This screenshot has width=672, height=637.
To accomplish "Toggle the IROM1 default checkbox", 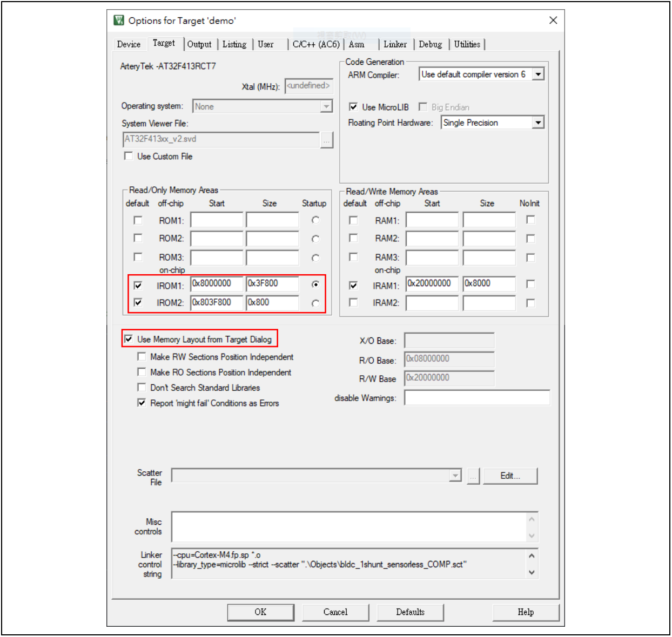I will tap(138, 286).
